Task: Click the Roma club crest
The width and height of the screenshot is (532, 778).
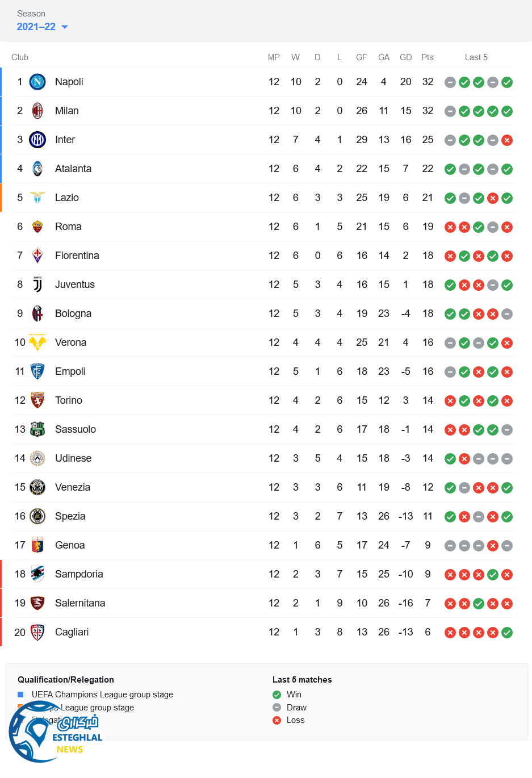Action: tap(37, 227)
